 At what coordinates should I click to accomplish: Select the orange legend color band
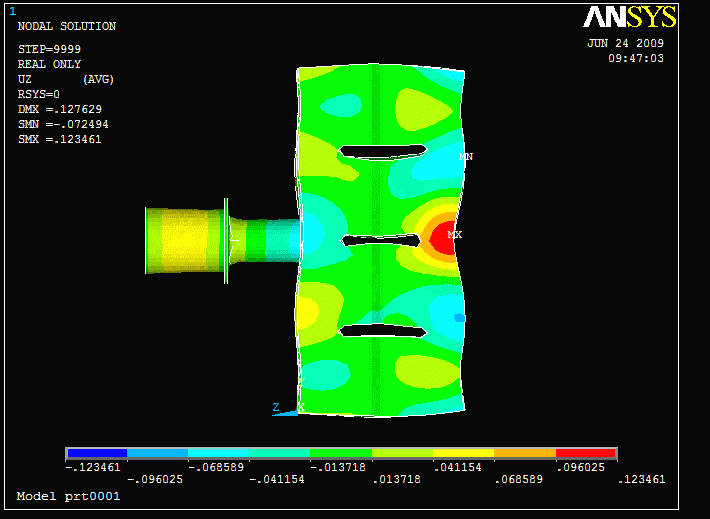click(x=525, y=453)
